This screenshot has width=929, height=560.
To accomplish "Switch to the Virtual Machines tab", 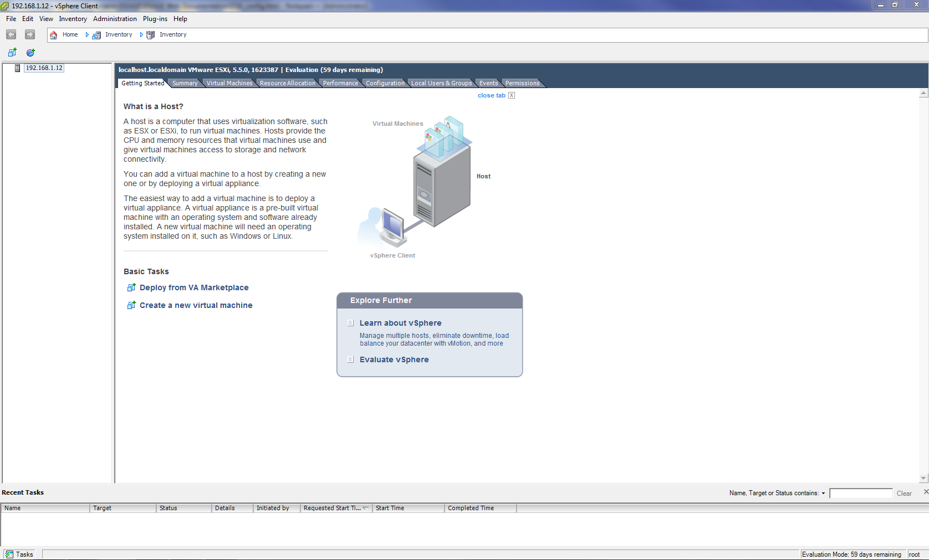I will coord(229,83).
